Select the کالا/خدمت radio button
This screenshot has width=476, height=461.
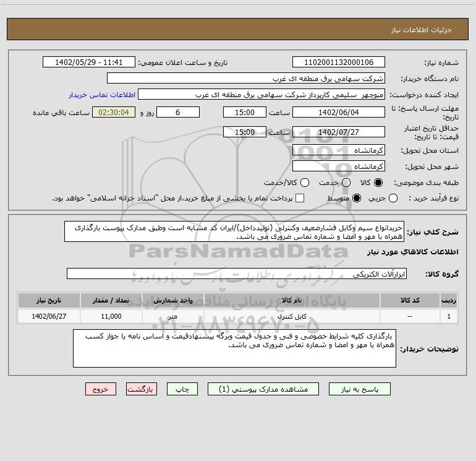coord(305,183)
